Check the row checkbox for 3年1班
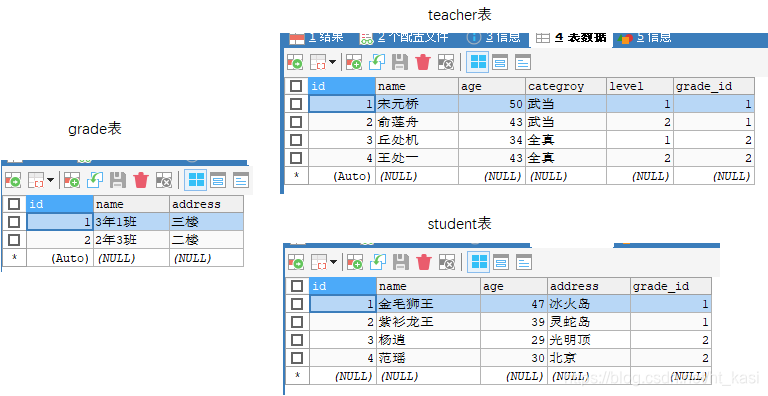This screenshot has height=396, width=768. coord(14,222)
